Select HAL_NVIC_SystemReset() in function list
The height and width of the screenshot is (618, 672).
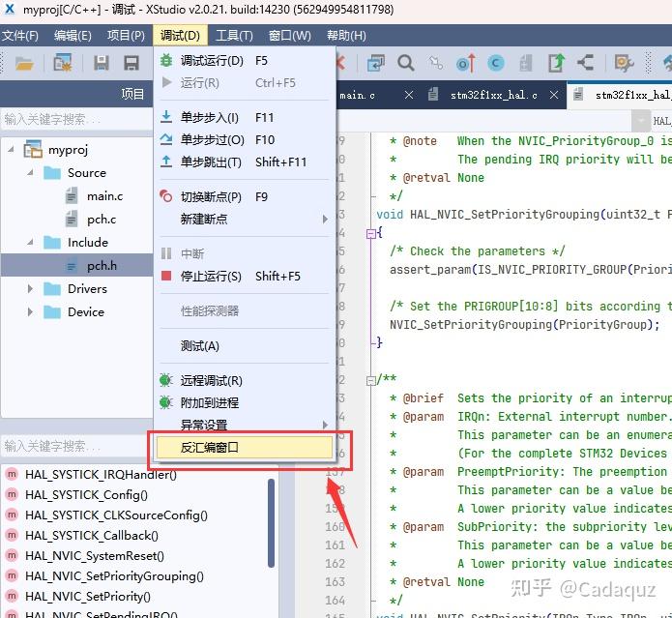click(x=95, y=556)
